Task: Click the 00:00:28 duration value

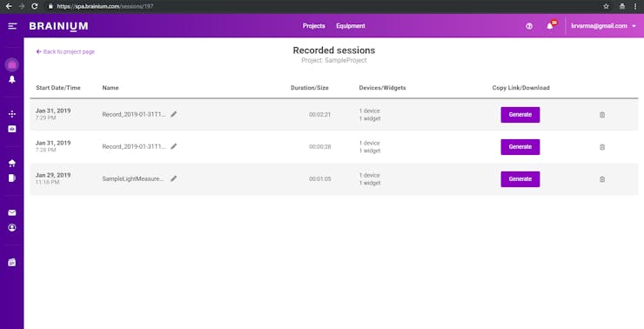Action: click(x=320, y=146)
